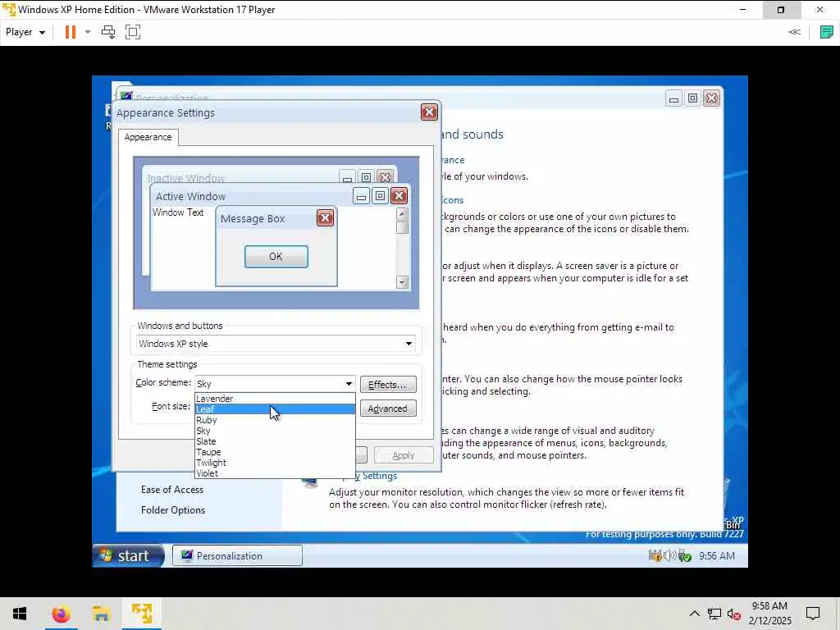Click preview Active Window maximize icon
The height and width of the screenshot is (630, 840).
[x=380, y=196]
